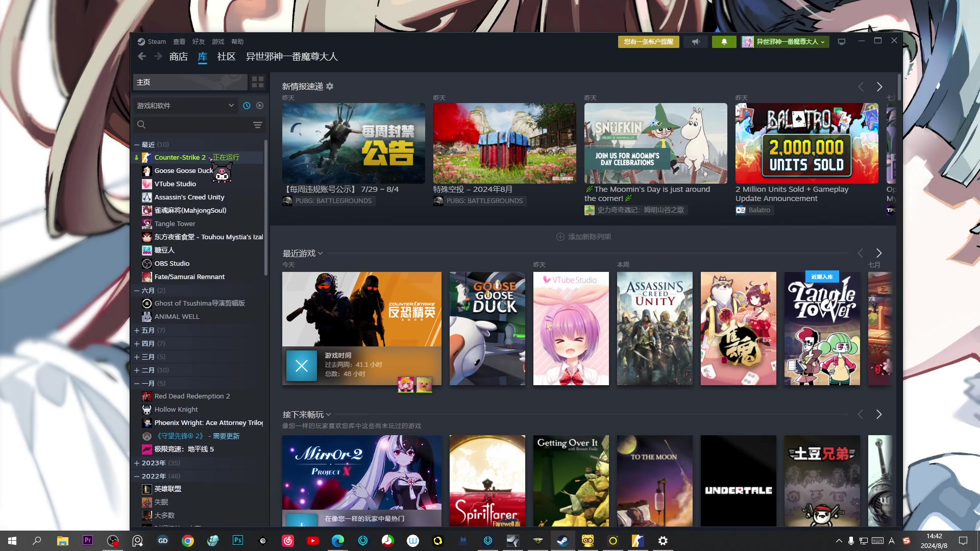Open the Goose Goose Duck game cover
This screenshot has height=551, width=980.
point(487,329)
